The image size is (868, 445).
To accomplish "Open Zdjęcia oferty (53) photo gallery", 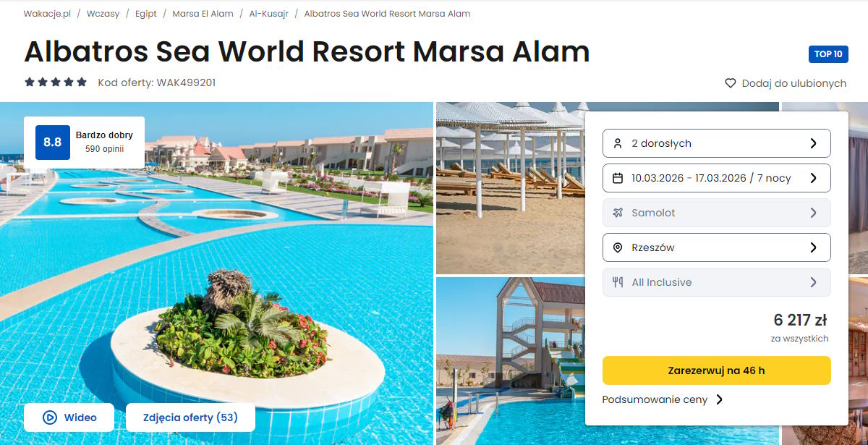I will [x=190, y=418].
